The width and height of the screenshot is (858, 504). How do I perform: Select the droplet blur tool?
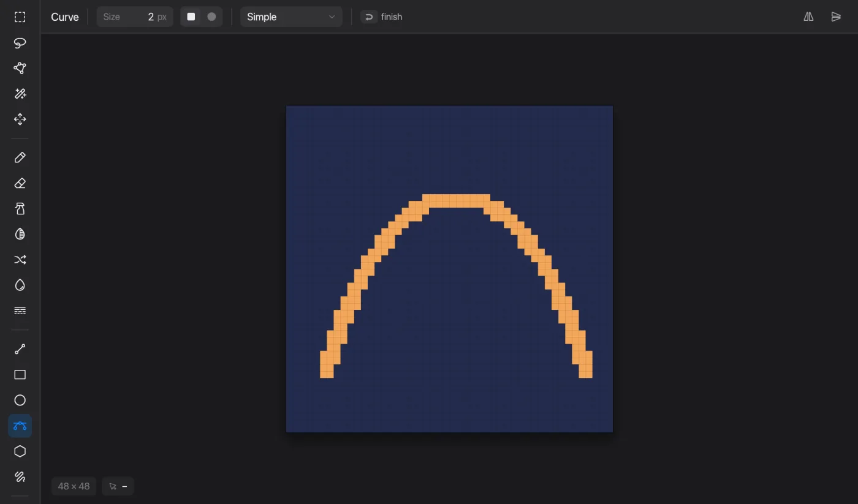pos(20,285)
